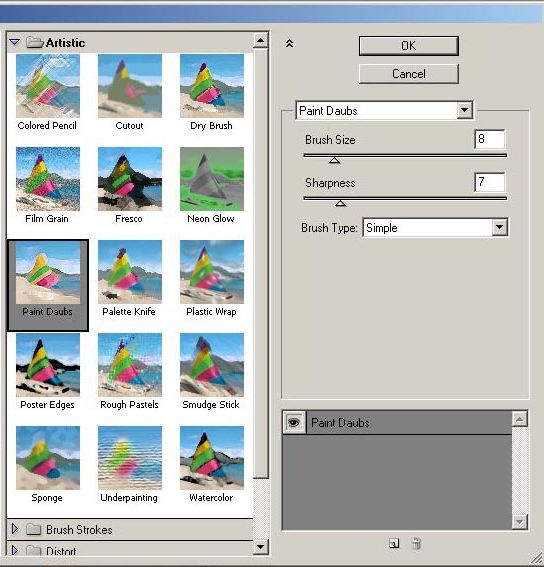Select the Watercolor filter thumbnail

pos(212,457)
